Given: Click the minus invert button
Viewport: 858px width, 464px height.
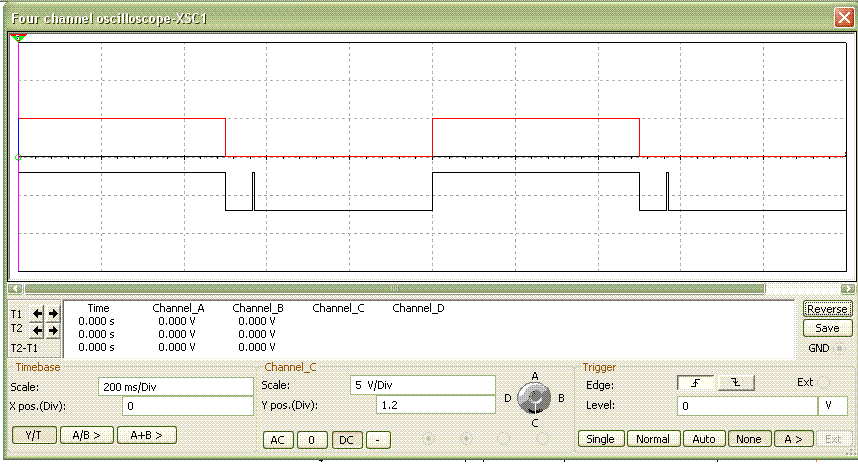Looking at the screenshot, I should point(378,440).
